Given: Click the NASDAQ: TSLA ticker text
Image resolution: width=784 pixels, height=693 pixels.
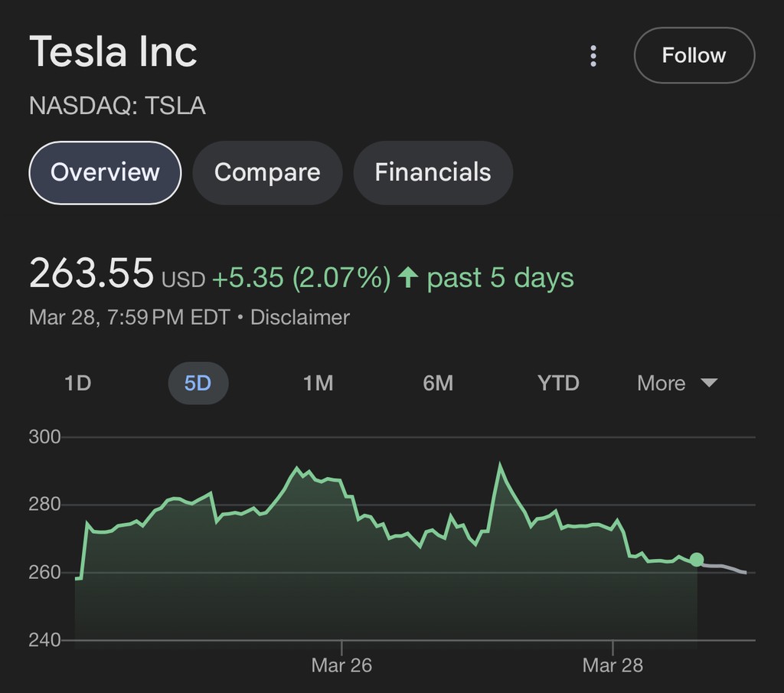Looking at the screenshot, I should (117, 105).
